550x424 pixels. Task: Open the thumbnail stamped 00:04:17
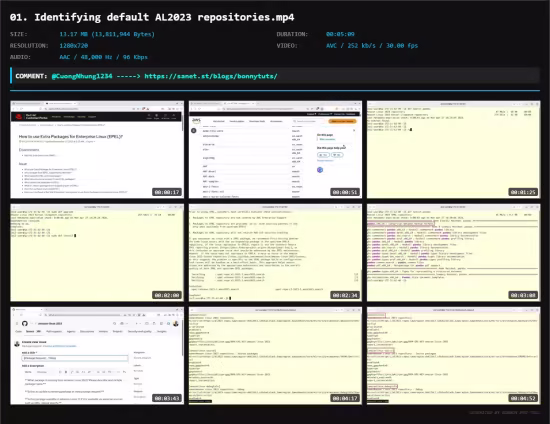(275, 356)
